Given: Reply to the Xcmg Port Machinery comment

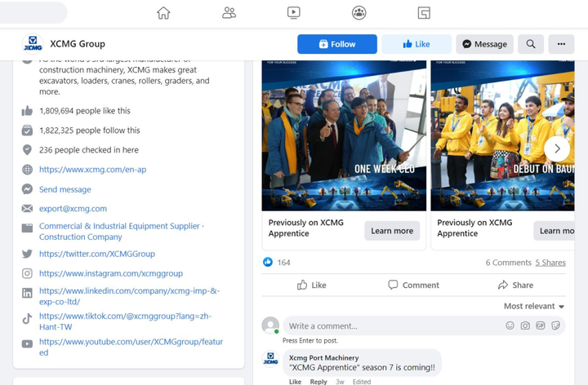Looking at the screenshot, I should 318,382.
